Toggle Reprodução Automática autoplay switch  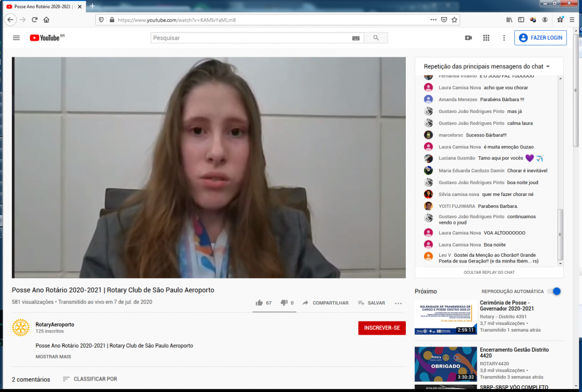pos(554,291)
